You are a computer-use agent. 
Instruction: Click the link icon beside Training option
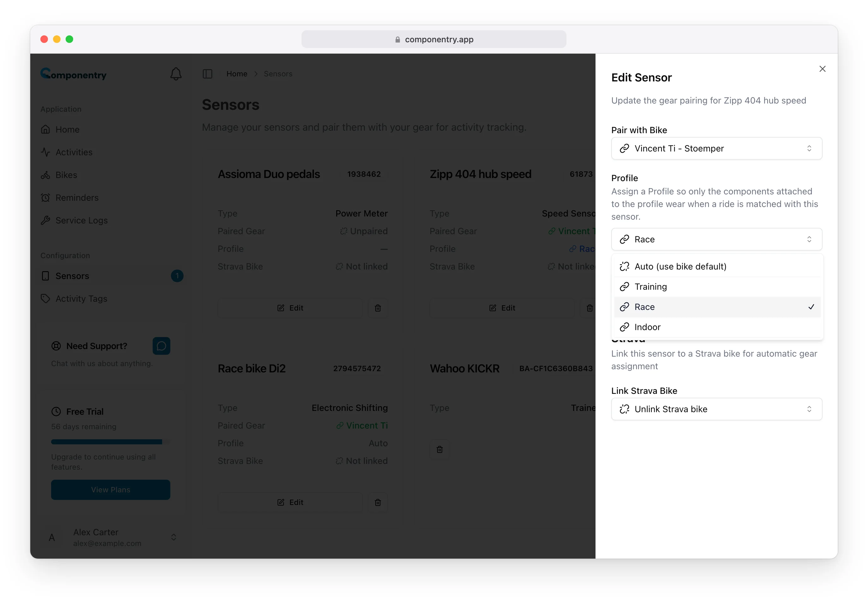[x=624, y=287]
